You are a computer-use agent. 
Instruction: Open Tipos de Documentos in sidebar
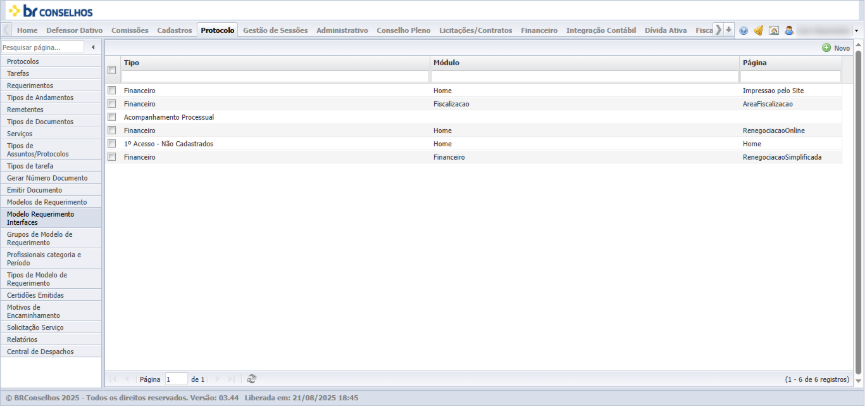click(51, 121)
